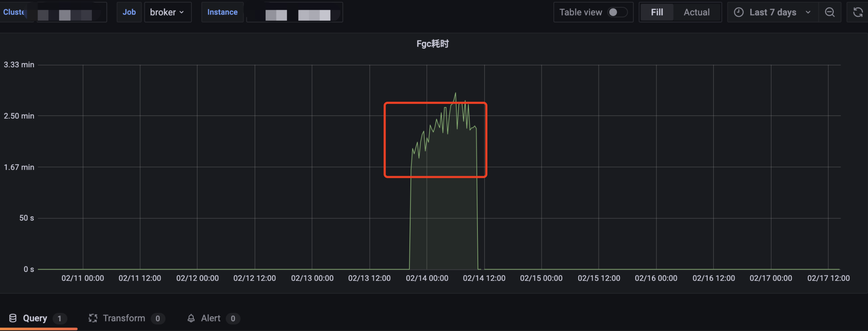Image resolution: width=868 pixels, height=331 pixels.
Task: Click the 02/11 00:00 x-axis label
Action: (83, 278)
